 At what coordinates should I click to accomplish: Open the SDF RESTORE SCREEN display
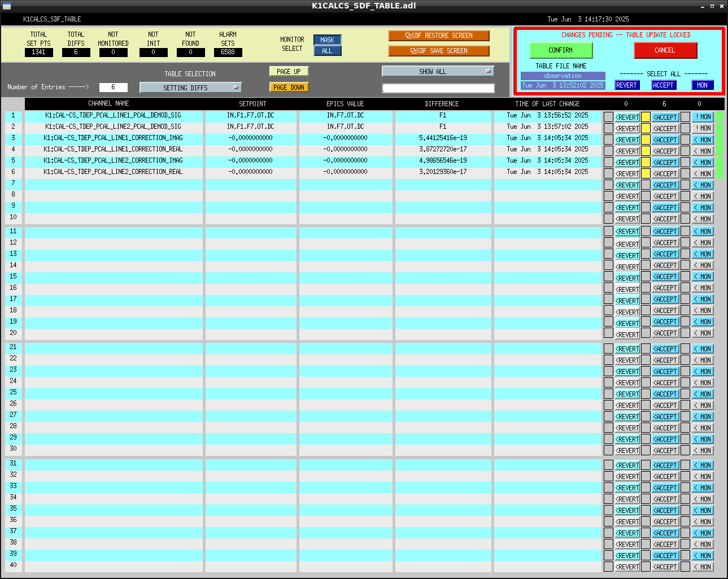(x=439, y=36)
